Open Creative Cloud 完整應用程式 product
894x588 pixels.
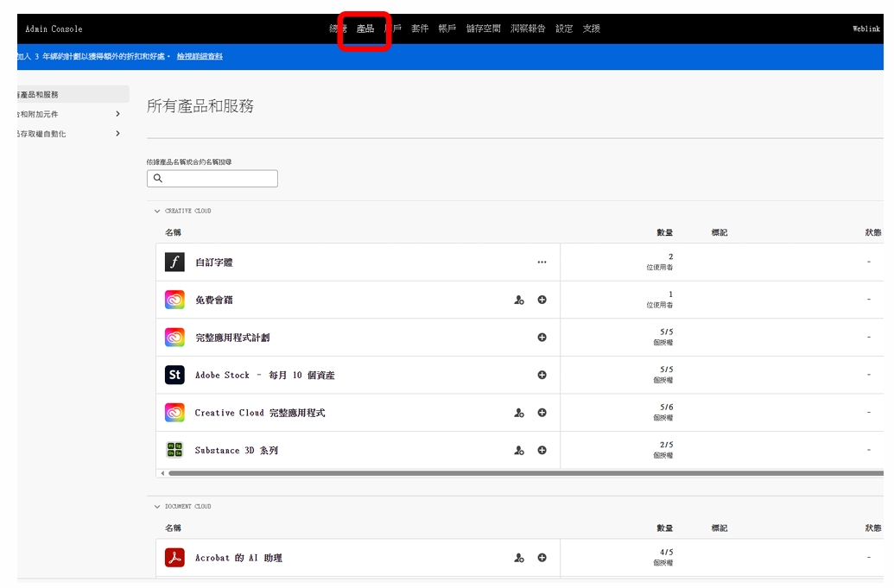[260, 413]
